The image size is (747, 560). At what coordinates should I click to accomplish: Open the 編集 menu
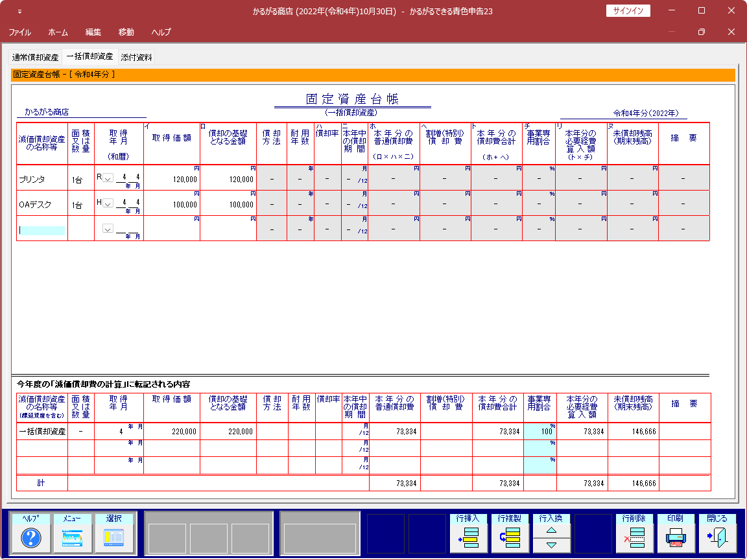pyautogui.click(x=93, y=32)
